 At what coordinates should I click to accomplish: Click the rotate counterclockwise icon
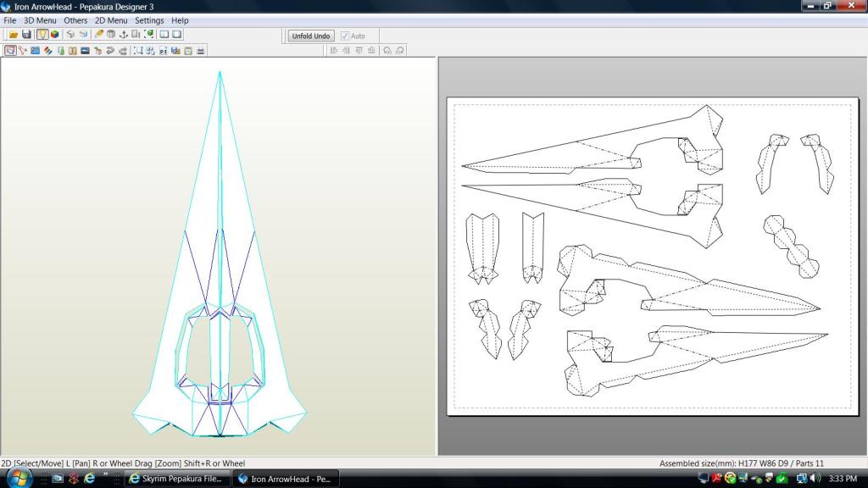tap(387, 50)
